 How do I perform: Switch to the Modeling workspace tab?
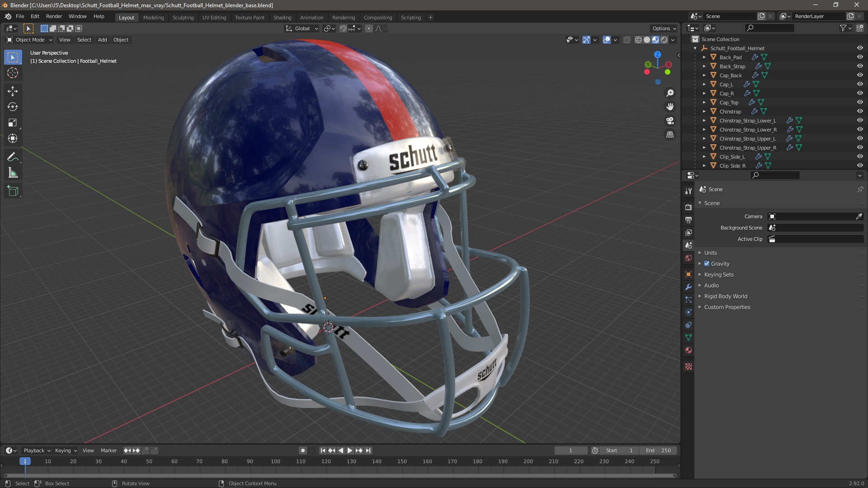(x=153, y=17)
